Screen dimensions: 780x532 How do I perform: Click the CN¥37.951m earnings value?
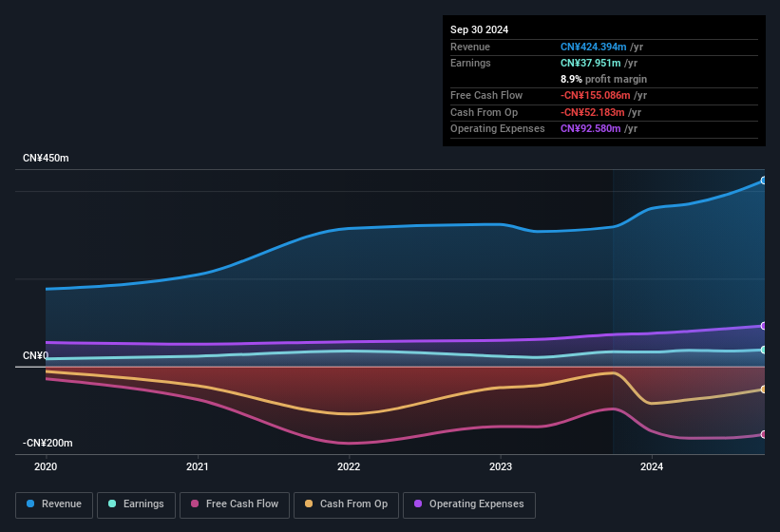coord(591,63)
